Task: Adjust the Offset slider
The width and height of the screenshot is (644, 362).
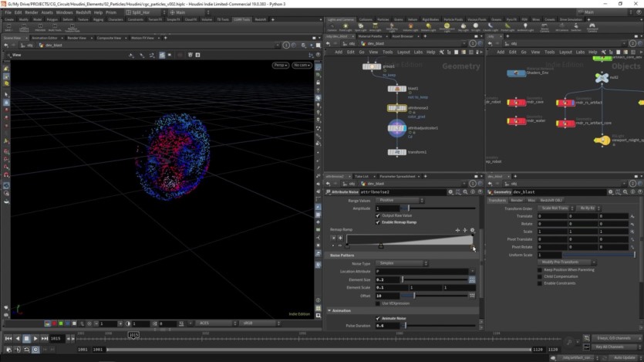Action: (x=434, y=296)
